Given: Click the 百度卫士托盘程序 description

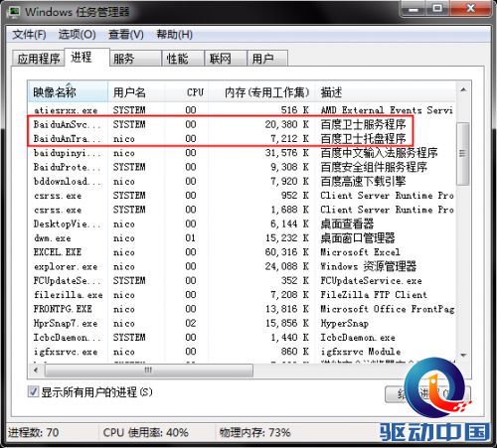Looking at the screenshot, I should click(x=363, y=139).
